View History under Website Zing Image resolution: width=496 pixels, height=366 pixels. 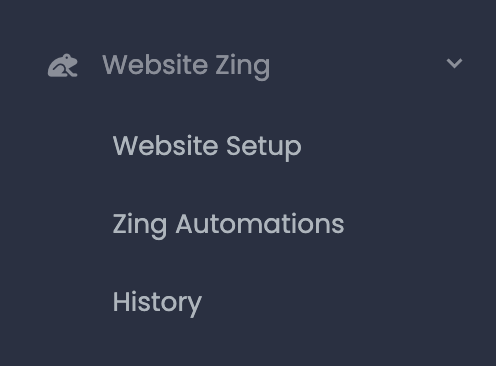[x=157, y=303]
